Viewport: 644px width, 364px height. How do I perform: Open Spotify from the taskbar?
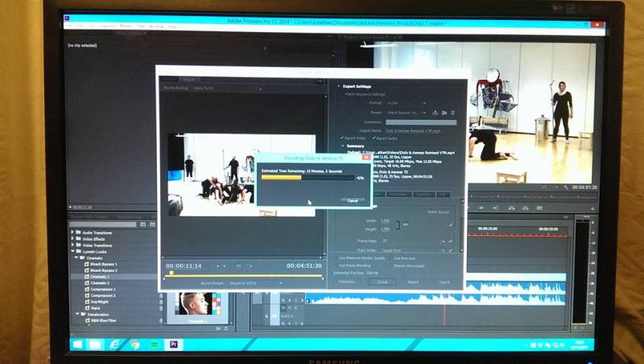click(x=155, y=344)
